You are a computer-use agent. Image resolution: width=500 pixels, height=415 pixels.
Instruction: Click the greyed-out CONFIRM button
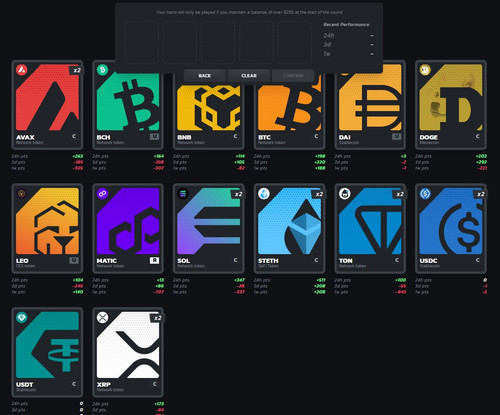pos(293,76)
